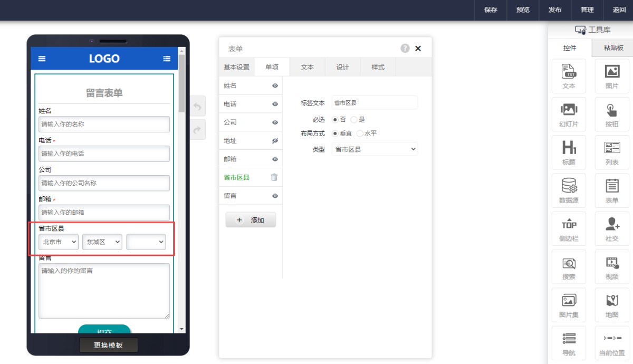
Task: Click the undo arrow button
Action: (x=197, y=107)
